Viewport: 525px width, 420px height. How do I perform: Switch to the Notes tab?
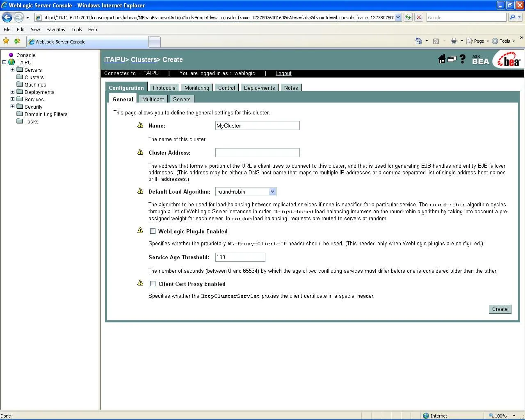pos(291,88)
